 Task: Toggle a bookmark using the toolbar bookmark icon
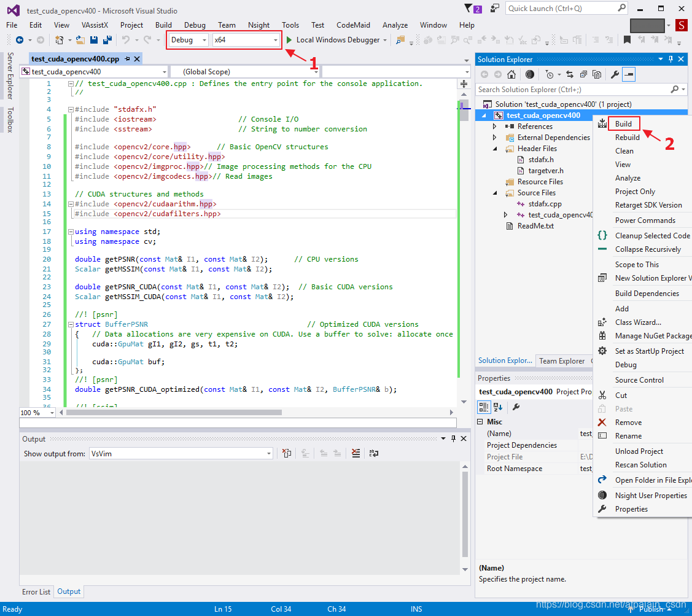click(627, 40)
